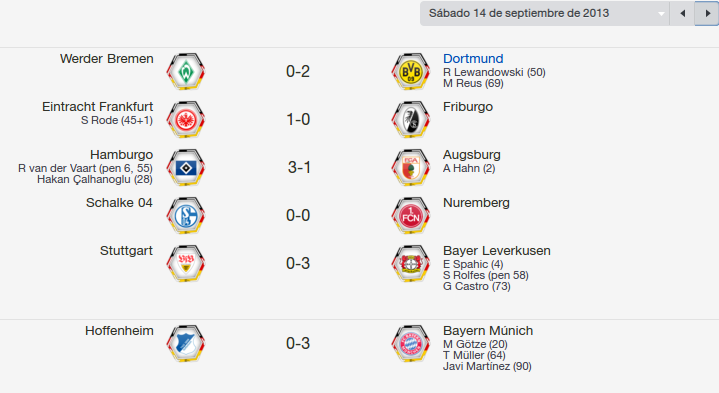Screen dimensions: 719x393
Task: Open the Bayer Leverkusen badge
Action: tap(411, 264)
